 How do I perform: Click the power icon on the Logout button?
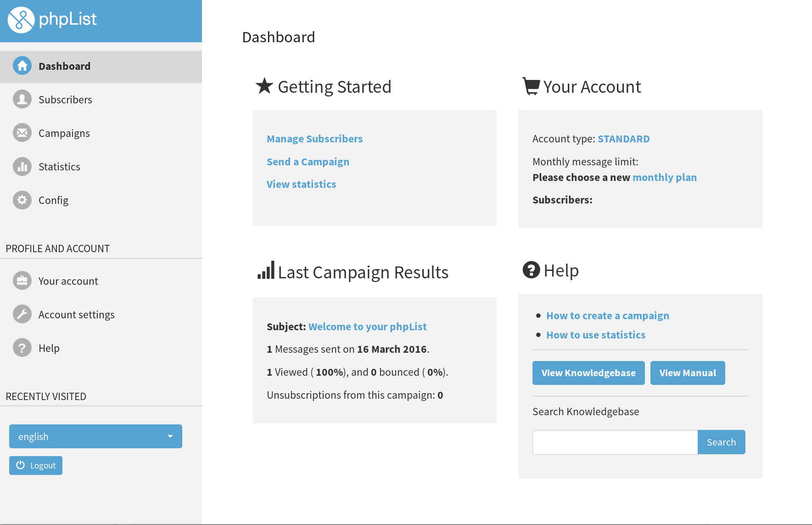(x=21, y=465)
